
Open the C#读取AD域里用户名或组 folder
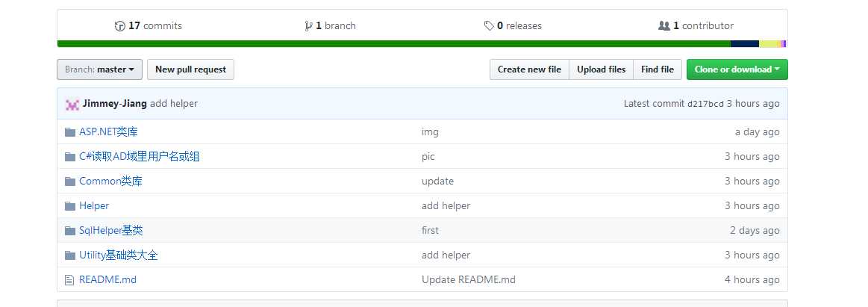pos(140,157)
